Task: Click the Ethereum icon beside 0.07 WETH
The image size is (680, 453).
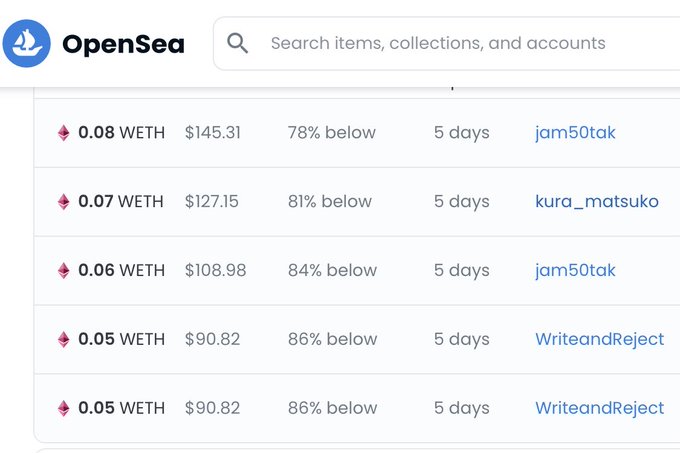Action: [64, 201]
